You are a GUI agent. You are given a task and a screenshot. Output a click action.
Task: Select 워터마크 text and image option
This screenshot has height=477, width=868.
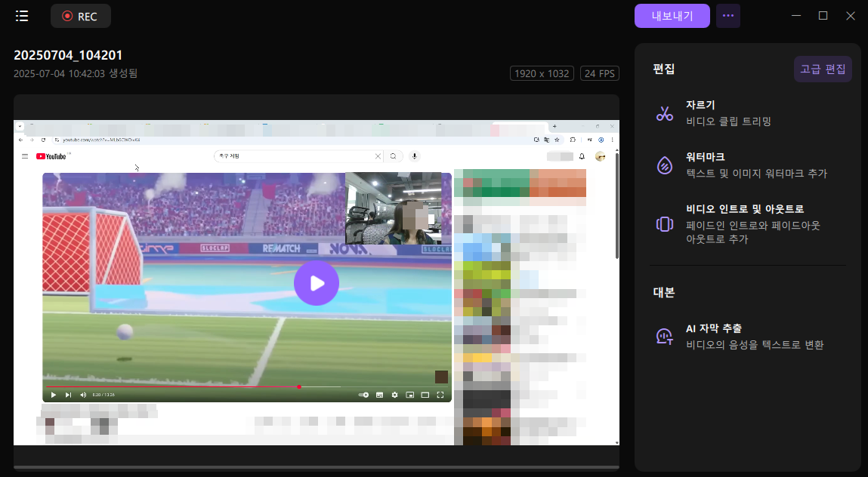pyautogui.click(x=755, y=165)
